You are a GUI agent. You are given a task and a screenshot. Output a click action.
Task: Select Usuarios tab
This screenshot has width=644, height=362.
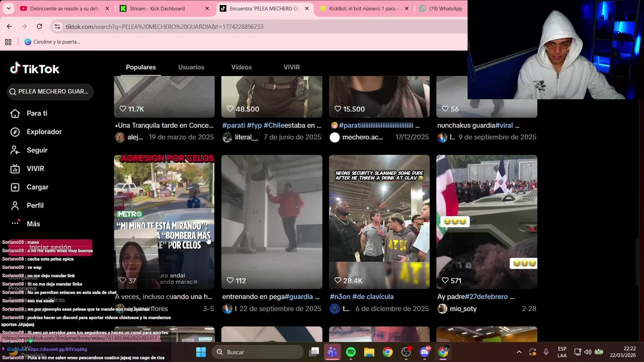[x=191, y=67]
